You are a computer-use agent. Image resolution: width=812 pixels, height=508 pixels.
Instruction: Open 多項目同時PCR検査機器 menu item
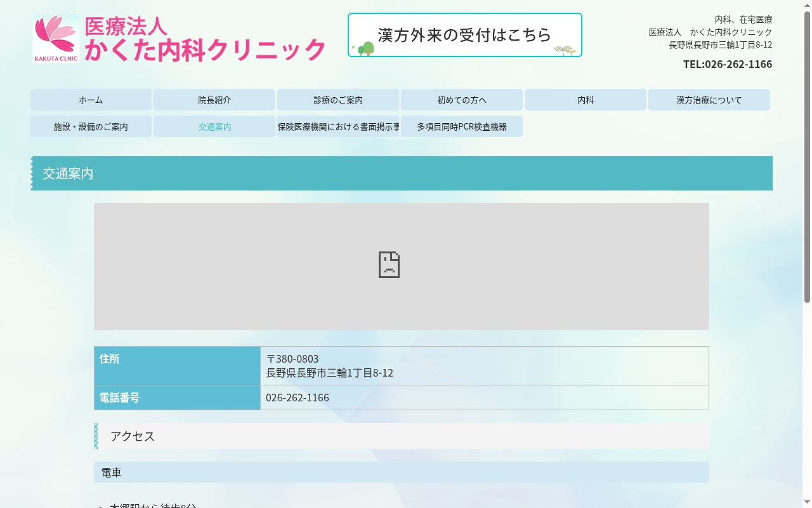(x=462, y=126)
